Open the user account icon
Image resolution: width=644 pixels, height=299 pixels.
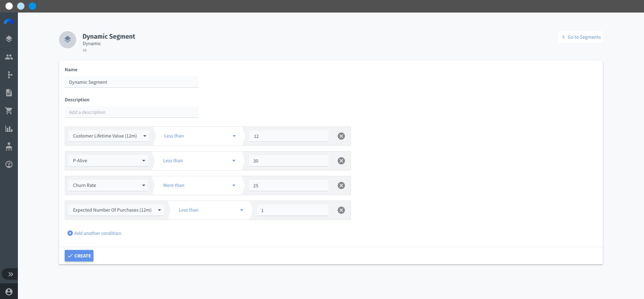tap(9, 292)
